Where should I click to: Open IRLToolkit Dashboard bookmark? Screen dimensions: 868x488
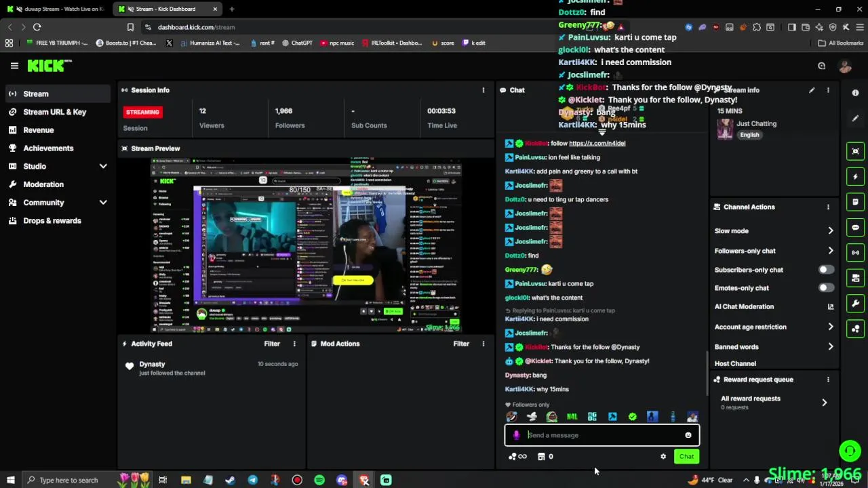click(392, 43)
